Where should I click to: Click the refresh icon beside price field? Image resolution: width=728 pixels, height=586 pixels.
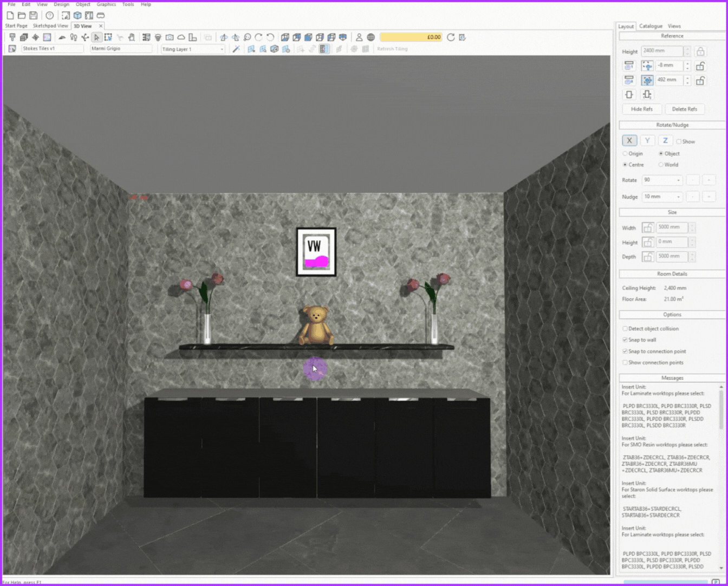pos(450,37)
